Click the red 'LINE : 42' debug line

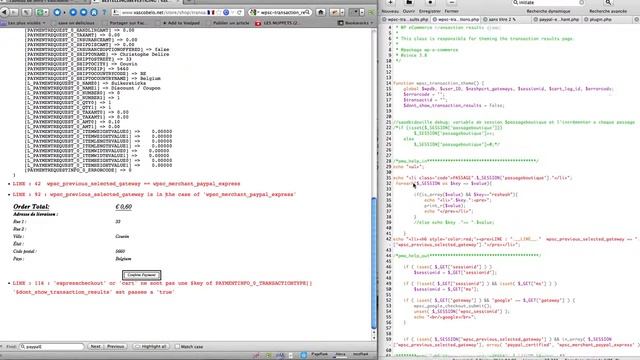[x=127, y=184]
